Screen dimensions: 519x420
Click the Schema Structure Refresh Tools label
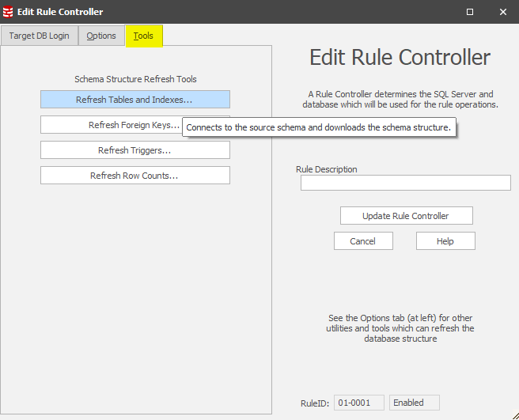pos(135,79)
